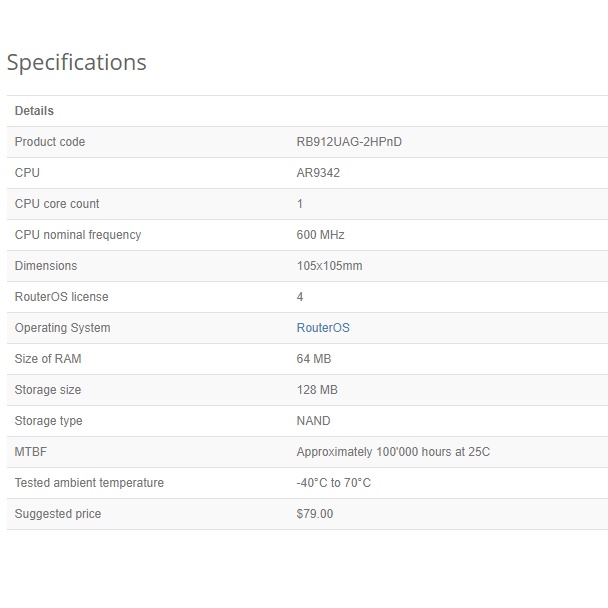Click the AR9342 CPU value
This screenshot has height=608, width=608.
[318, 173]
